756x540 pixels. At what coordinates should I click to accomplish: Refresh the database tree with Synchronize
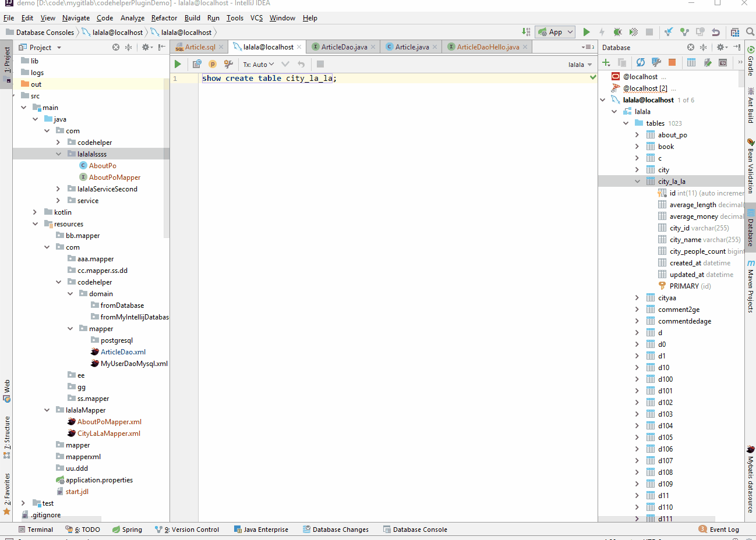click(640, 62)
